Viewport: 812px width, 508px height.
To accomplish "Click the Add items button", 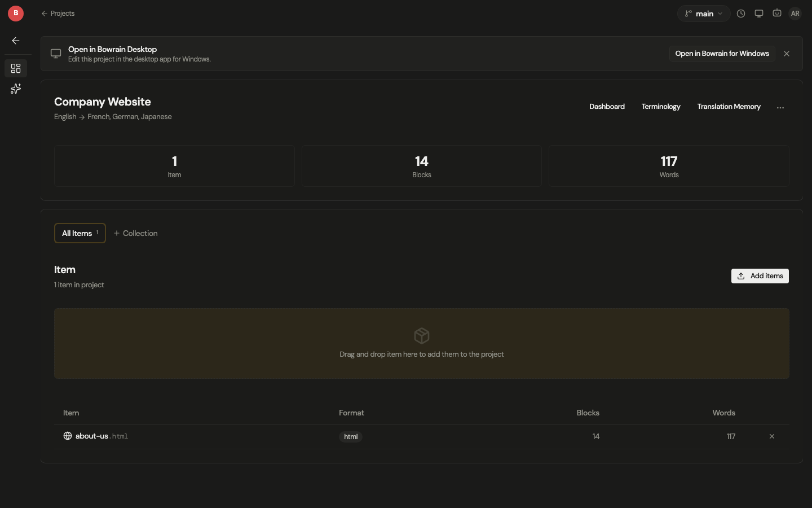I will click(760, 276).
